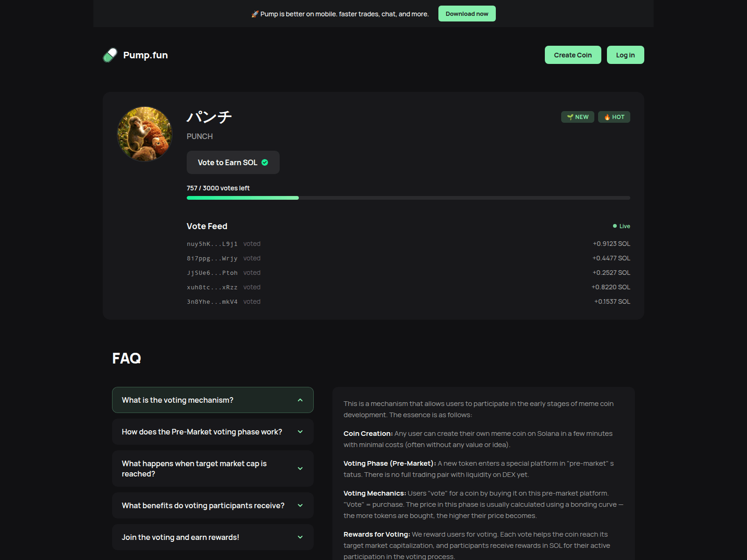
Task: Click the Pump.fun pill logo icon
Action: 110,55
